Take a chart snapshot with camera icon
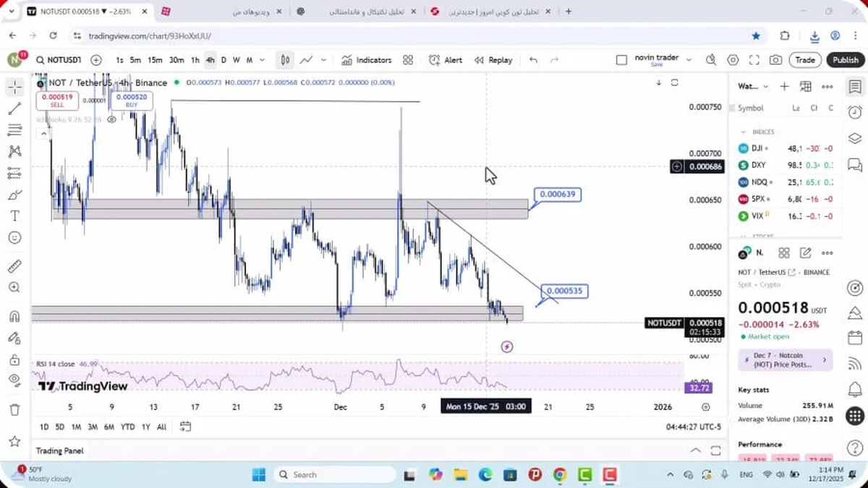The width and height of the screenshot is (868, 488). pos(775,60)
